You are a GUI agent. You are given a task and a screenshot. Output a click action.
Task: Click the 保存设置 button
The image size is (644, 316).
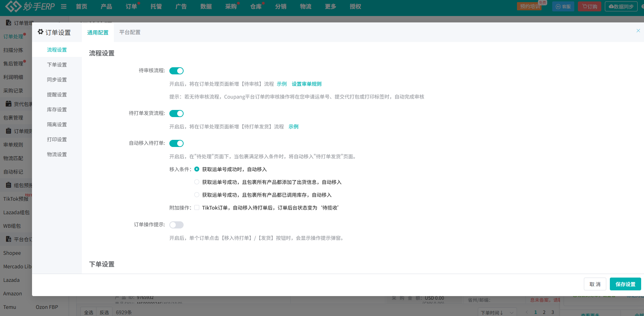coord(625,284)
